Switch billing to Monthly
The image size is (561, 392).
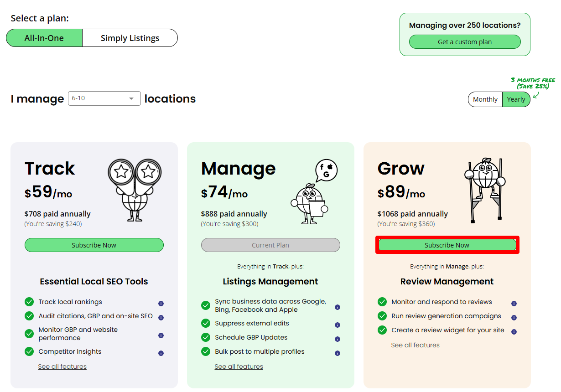coord(485,99)
